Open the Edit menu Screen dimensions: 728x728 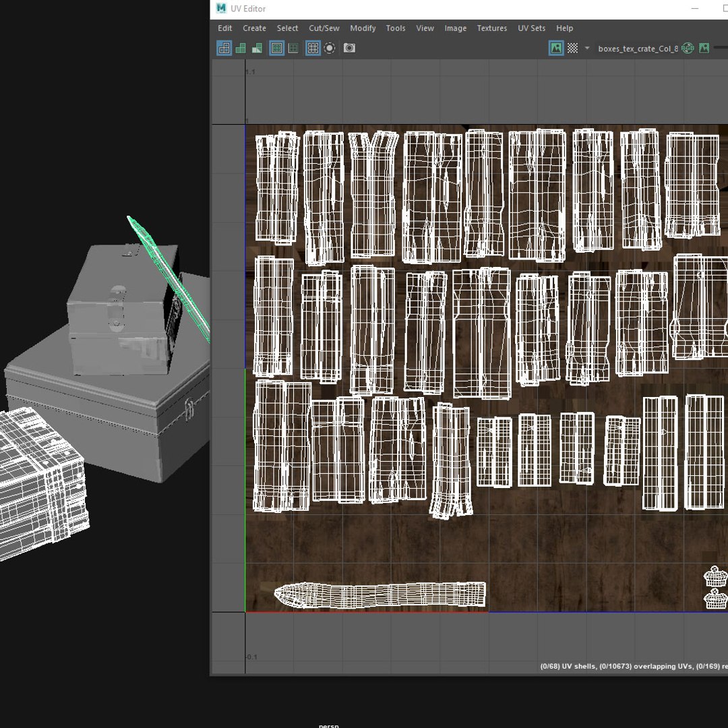point(224,28)
